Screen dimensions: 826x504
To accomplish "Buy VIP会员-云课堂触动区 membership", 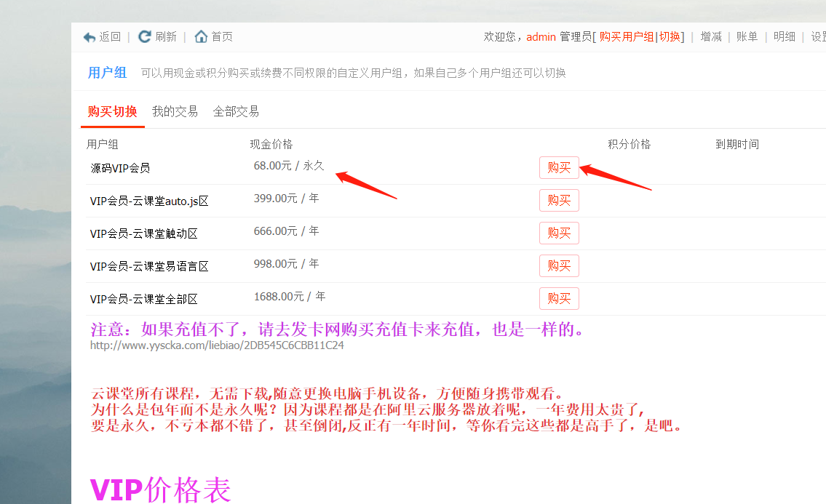I will 559,233.
